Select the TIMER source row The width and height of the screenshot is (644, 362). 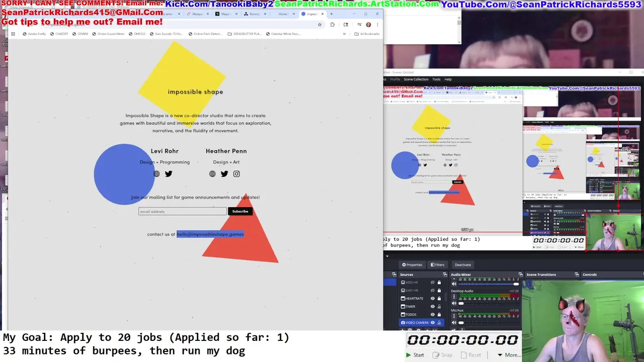tap(422, 307)
